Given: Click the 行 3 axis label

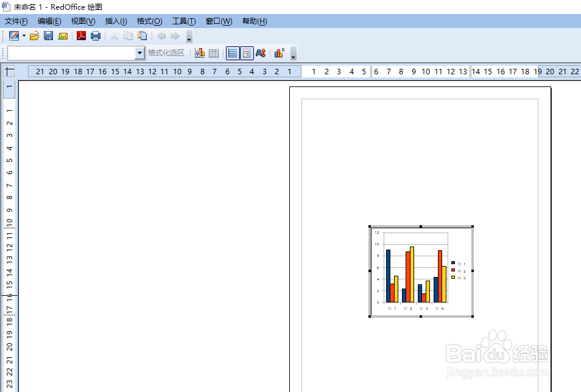Looking at the screenshot, I should [423, 308].
